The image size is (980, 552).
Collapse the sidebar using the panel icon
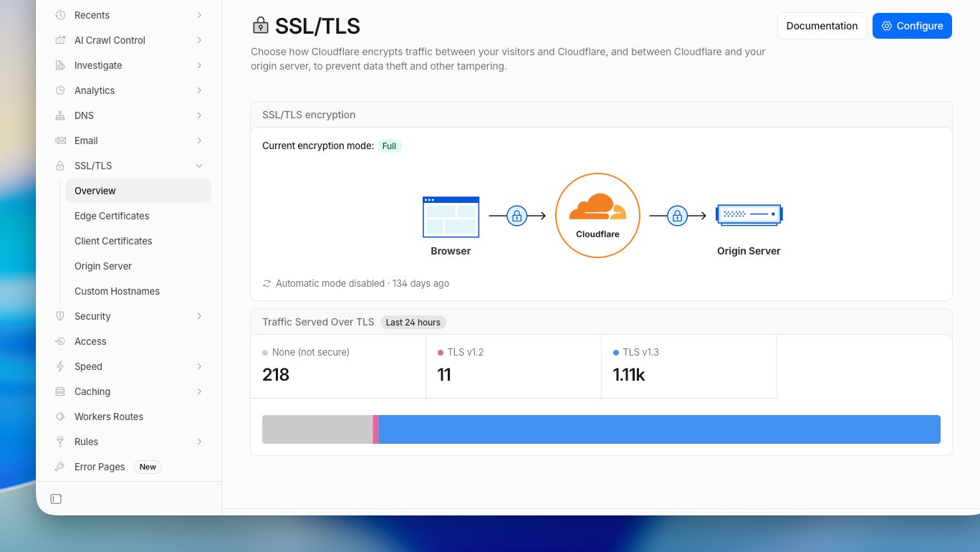point(56,499)
